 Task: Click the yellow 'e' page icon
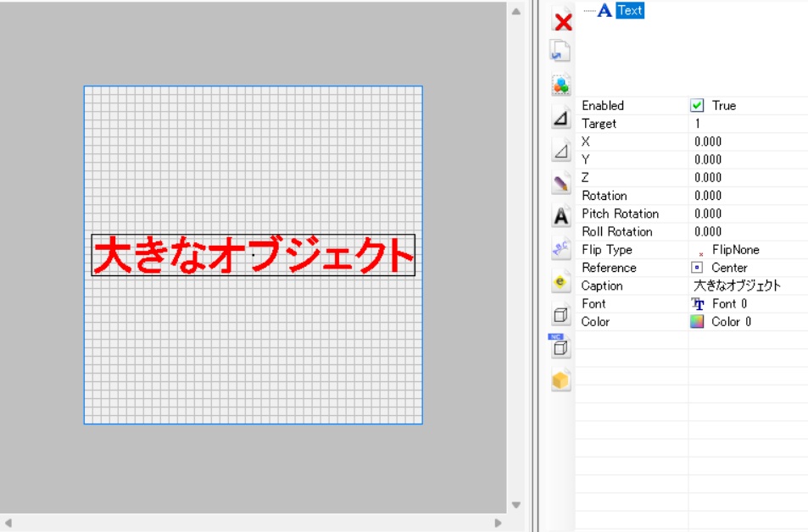pos(560,282)
